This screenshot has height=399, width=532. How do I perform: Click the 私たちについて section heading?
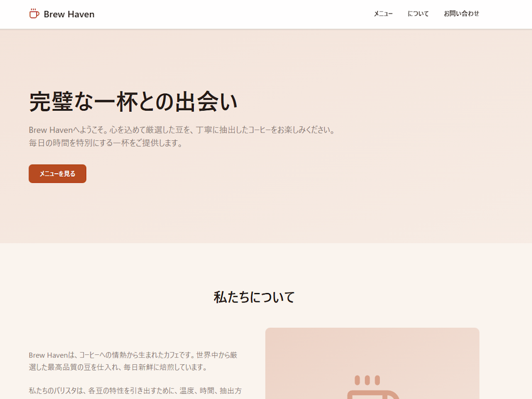click(254, 297)
